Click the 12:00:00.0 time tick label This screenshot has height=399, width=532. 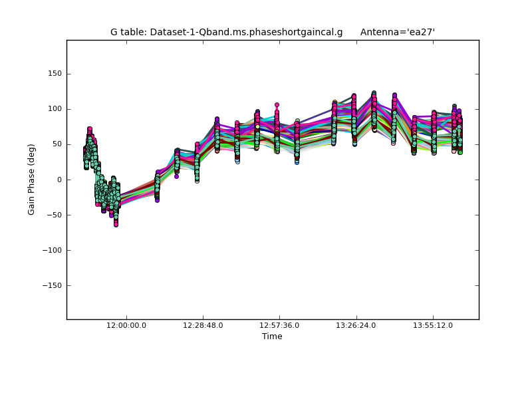pyautogui.click(x=126, y=325)
